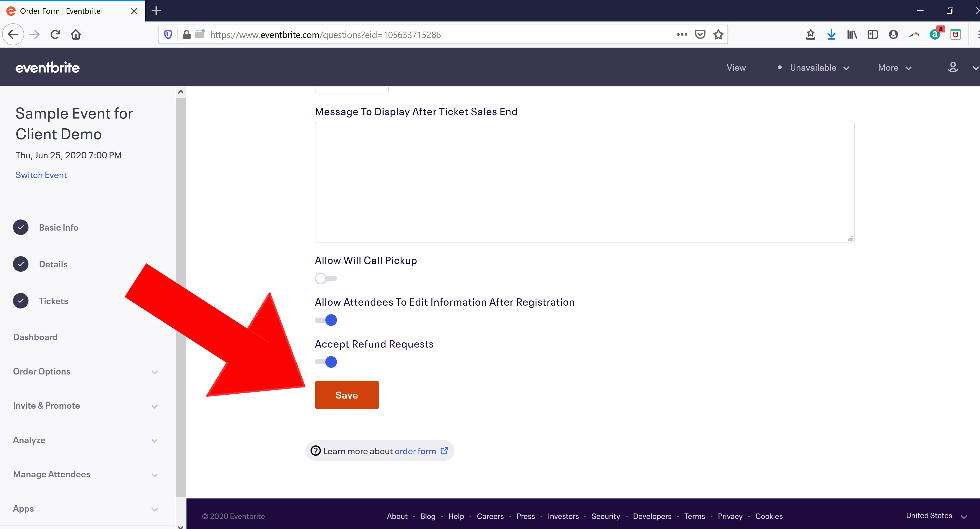Enable the Allow Will Call Pickup toggle
The width and height of the screenshot is (980, 529).
pyautogui.click(x=326, y=278)
